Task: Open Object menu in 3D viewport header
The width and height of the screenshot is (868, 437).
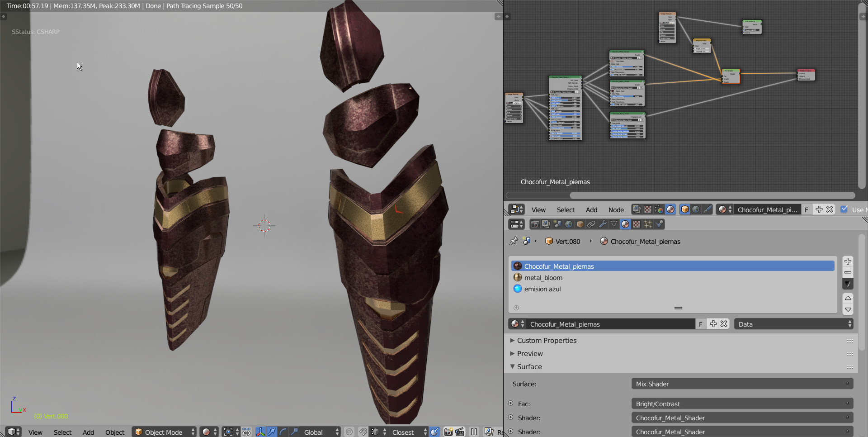Action: coord(115,432)
